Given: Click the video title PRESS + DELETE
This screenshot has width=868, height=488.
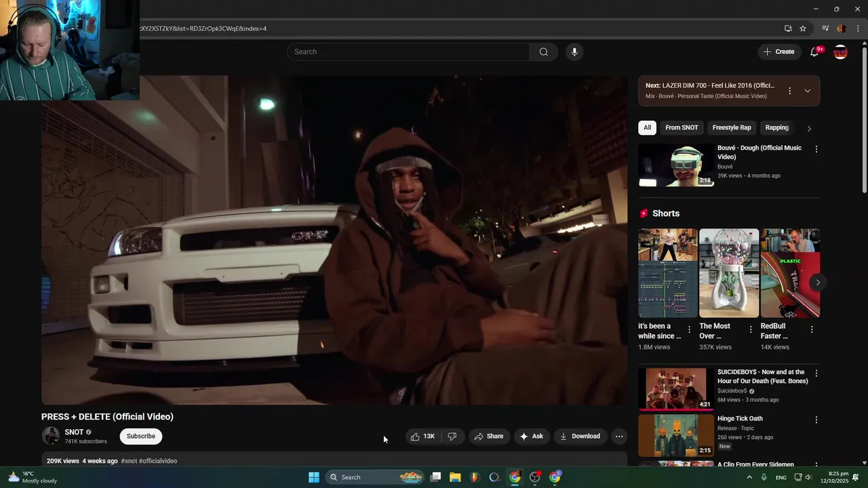Looking at the screenshot, I should pyautogui.click(x=107, y=417).
